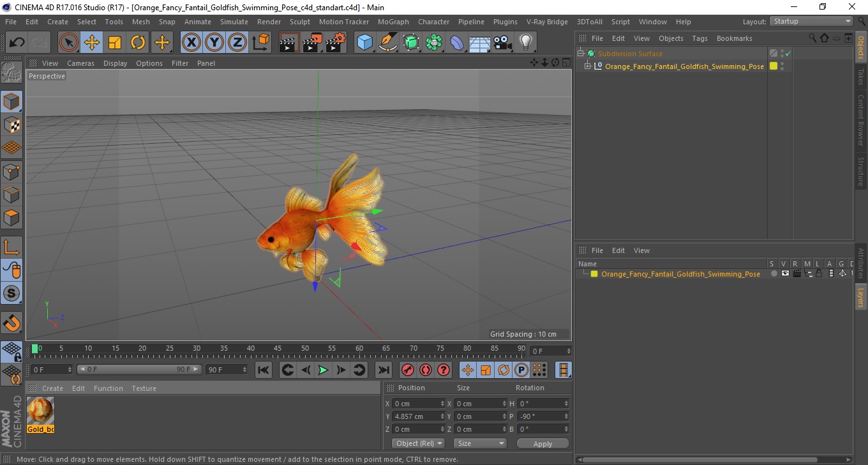Open the MoGraph menu
Viewport: 868px width, 465px height.
coord(393,22)
